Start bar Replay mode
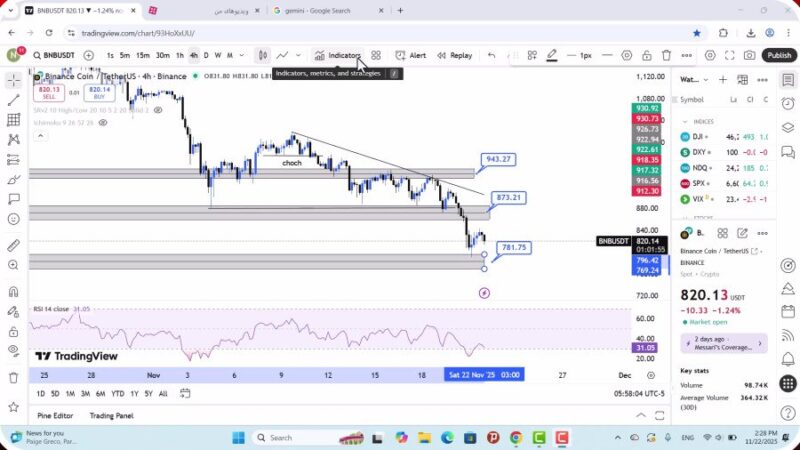Screen dimensions: 800x450 tap(455, 55)
